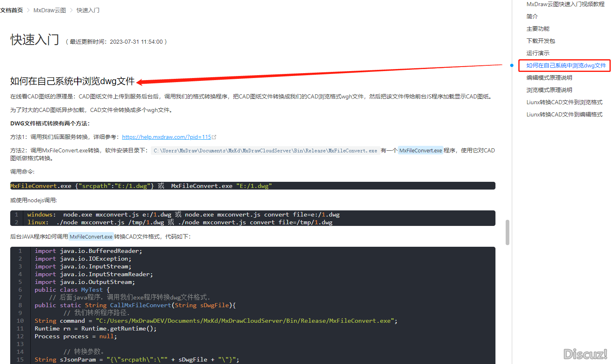Viewport: 614px width, 364px height.
Task: Click the 'String sJsonParam =' code line
Action: (137, 360)
